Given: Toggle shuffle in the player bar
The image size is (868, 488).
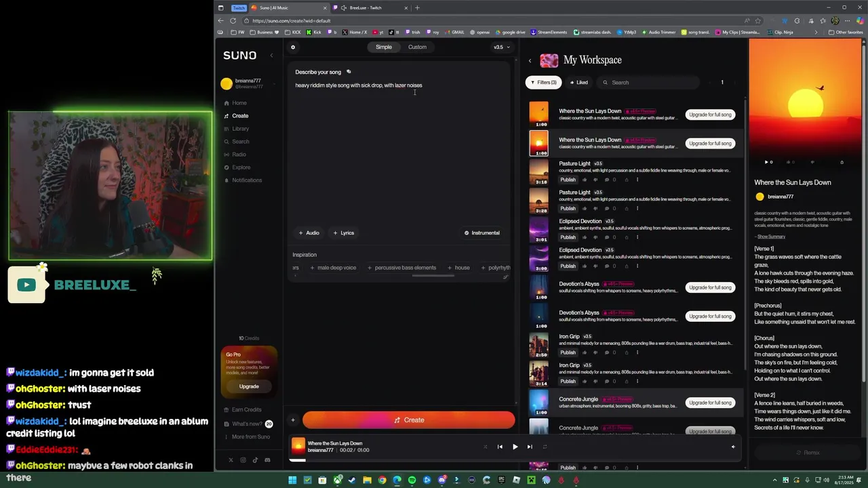Looking at the screenshot, I should [485, 447].
